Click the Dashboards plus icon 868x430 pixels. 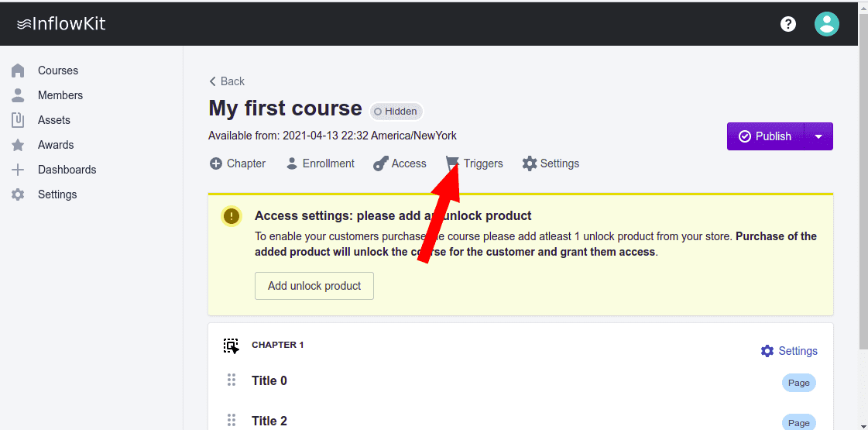pos(19,170)
